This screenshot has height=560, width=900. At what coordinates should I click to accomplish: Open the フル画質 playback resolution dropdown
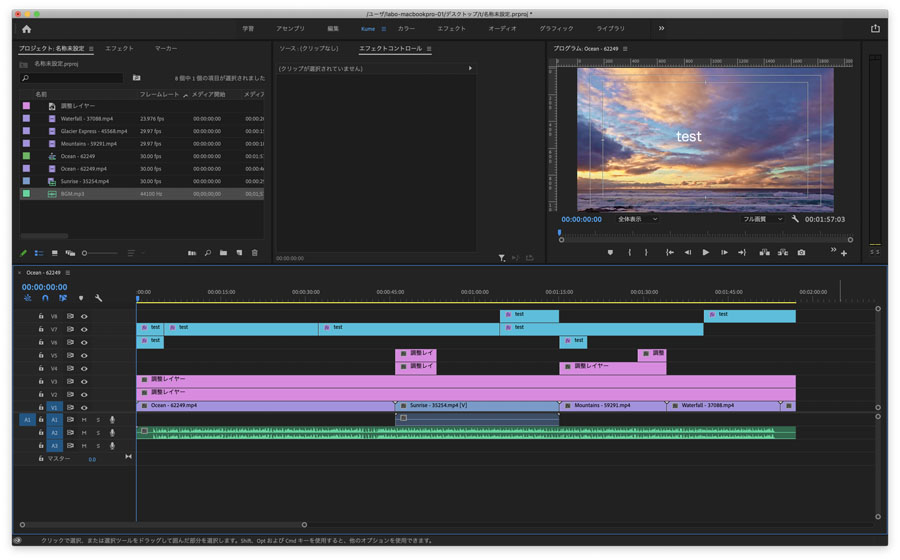tap(763, 219)
